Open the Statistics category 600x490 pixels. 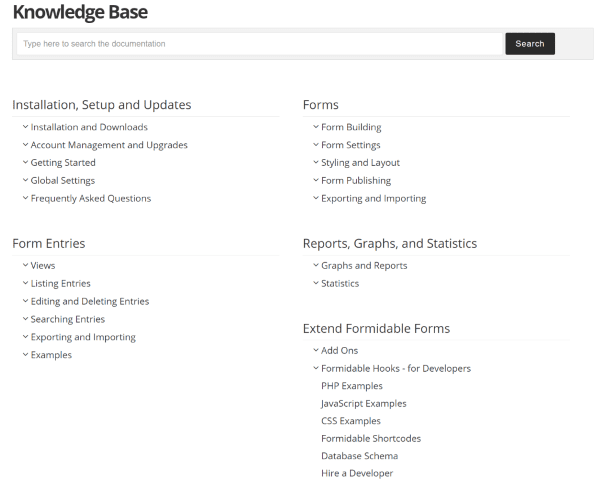(x=340, y=284)
